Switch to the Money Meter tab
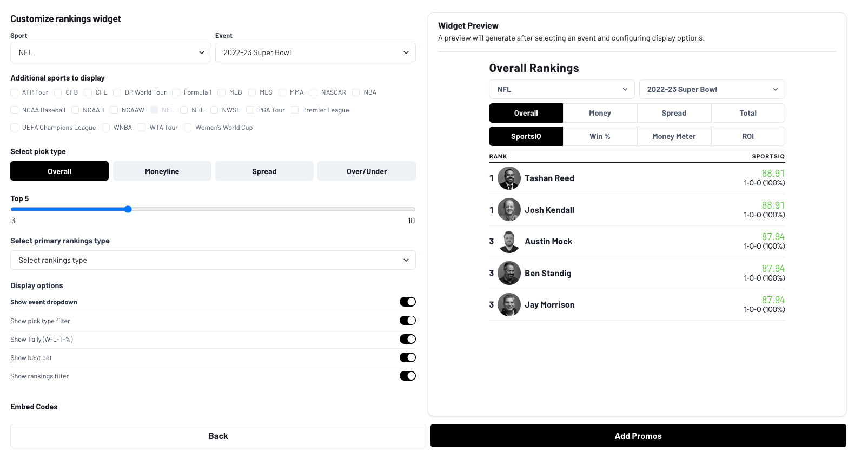 pyautogui.click(x=674, y=136)
